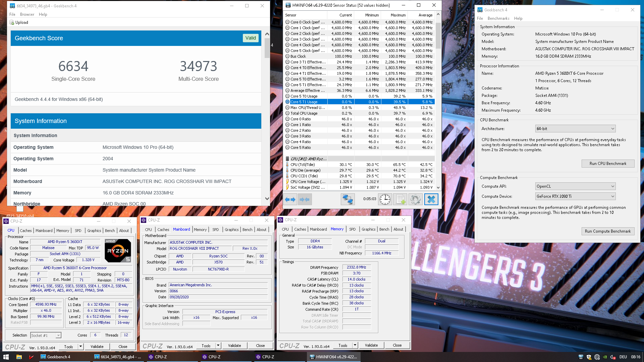Open Architecture 64-bit dropdown
644x362 pixels.
click(x=576, y=129)
